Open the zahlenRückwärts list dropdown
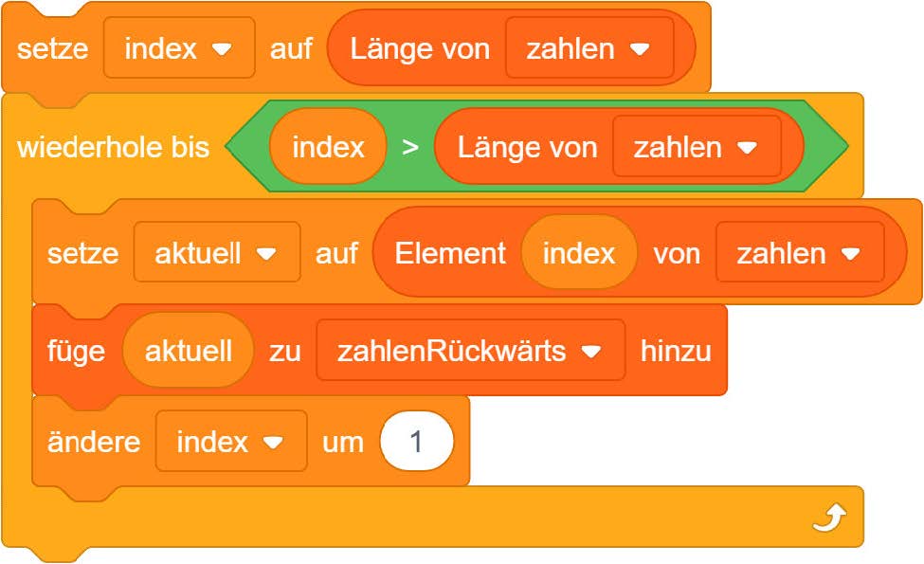 click(591, 352)
